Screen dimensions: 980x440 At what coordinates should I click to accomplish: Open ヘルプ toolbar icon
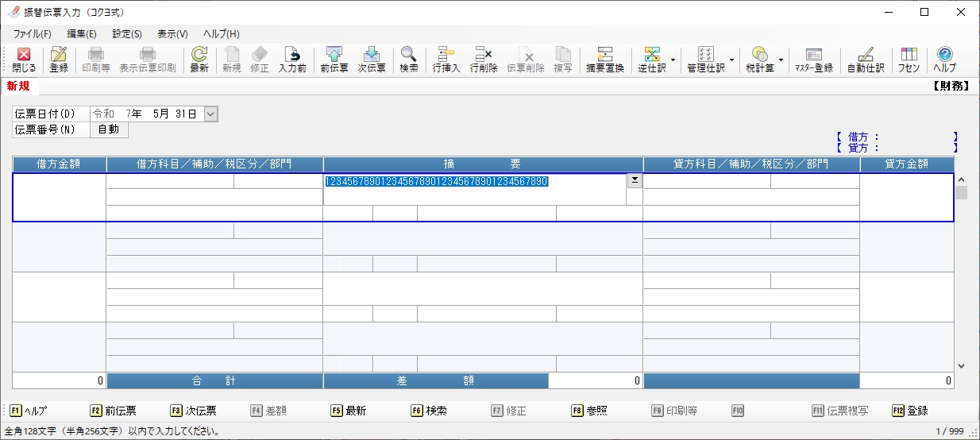click(x=944, y=60)
